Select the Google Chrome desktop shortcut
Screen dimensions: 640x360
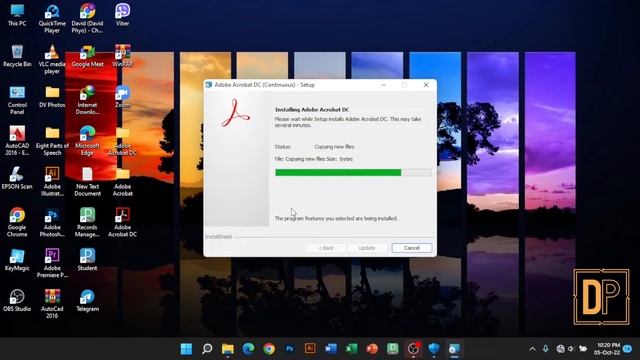click(x=17, y=223)
